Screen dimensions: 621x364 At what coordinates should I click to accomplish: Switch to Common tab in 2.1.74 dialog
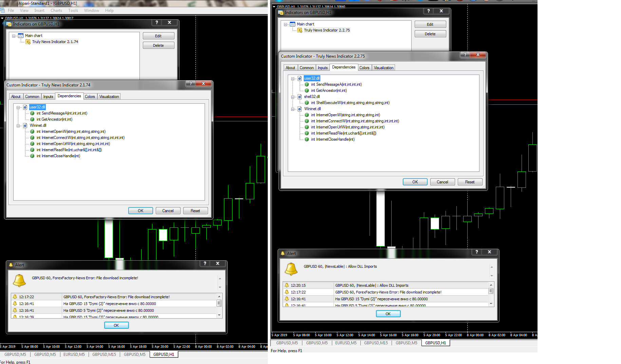point(32,97)
